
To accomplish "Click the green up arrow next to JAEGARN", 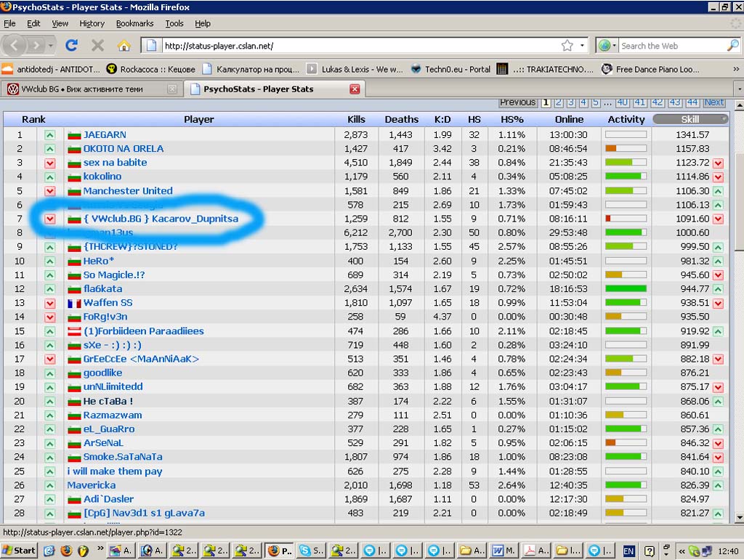I will point(50,135).
